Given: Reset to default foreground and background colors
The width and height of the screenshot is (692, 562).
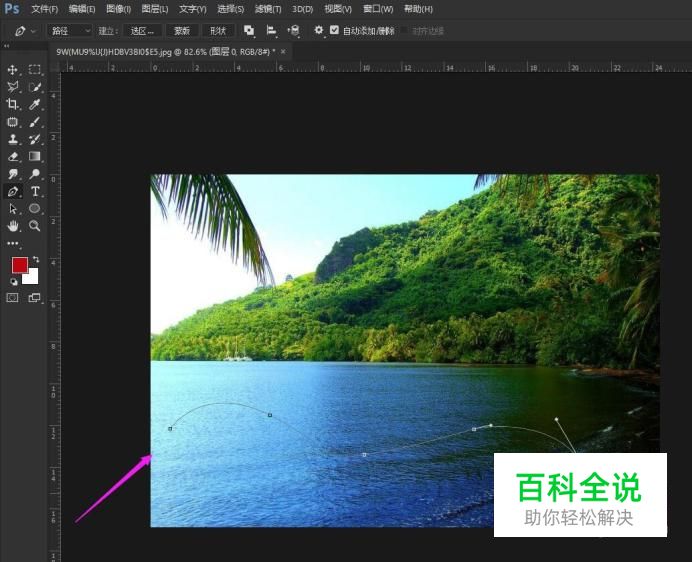Looking at the screenshot, I should pos(14,282).
